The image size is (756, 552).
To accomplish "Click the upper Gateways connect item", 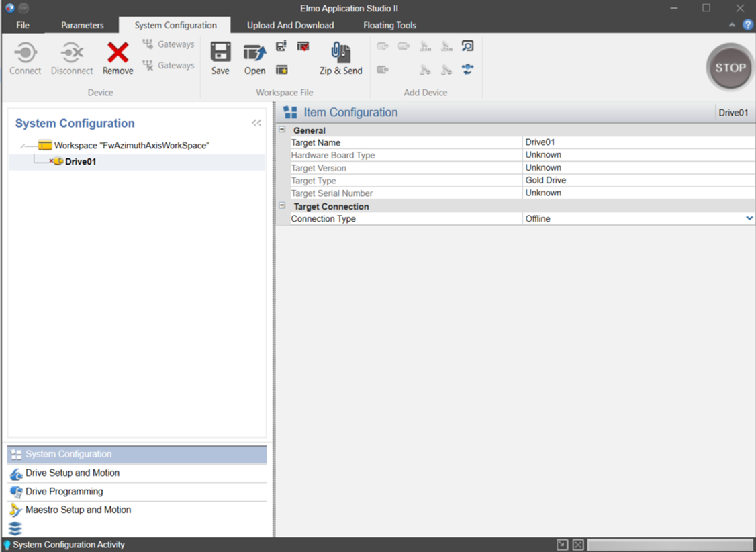I will pos(169,44).
